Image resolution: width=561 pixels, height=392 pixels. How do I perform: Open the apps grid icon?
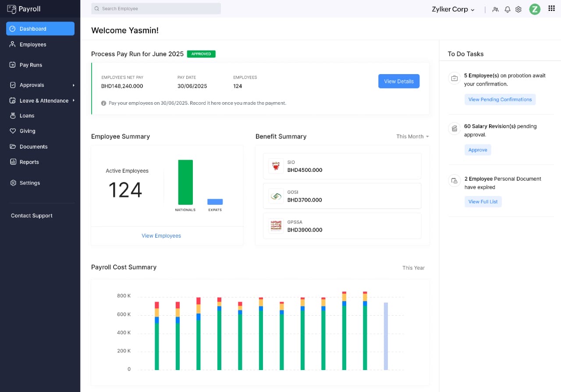coord(551,9)
